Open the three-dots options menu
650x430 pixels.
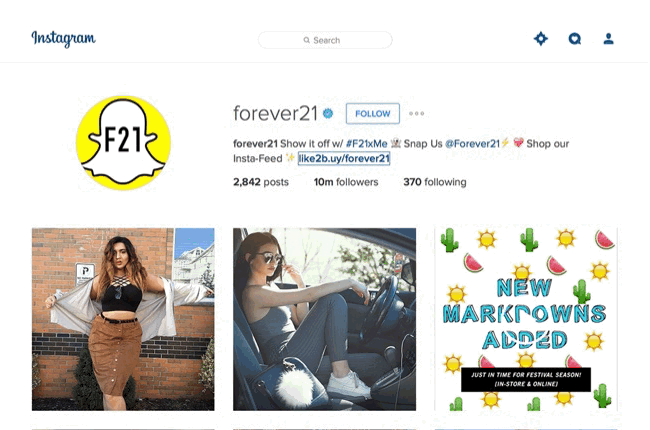pos(416,113)
